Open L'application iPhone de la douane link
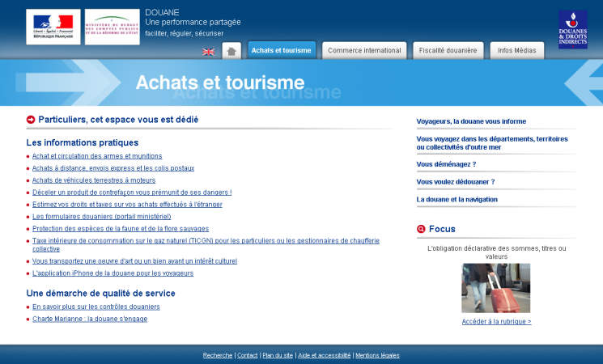 (x=113, y=273)
